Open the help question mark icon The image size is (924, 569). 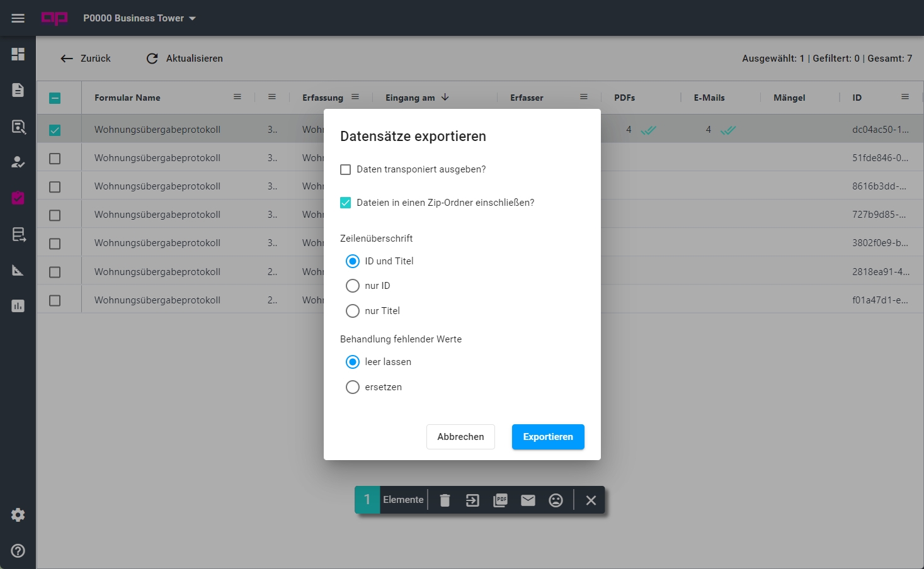pos(18,551)
